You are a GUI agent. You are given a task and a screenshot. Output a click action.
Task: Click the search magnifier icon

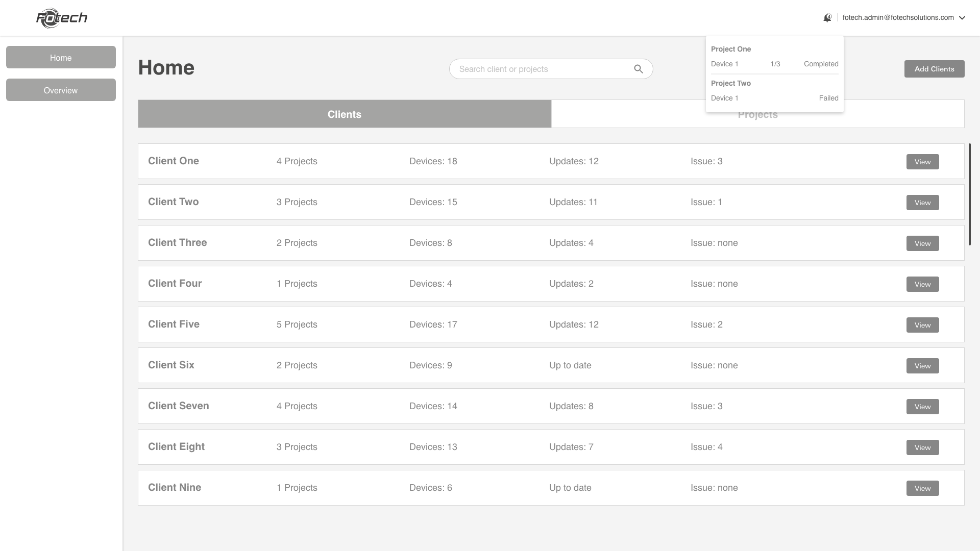point(638,69)
